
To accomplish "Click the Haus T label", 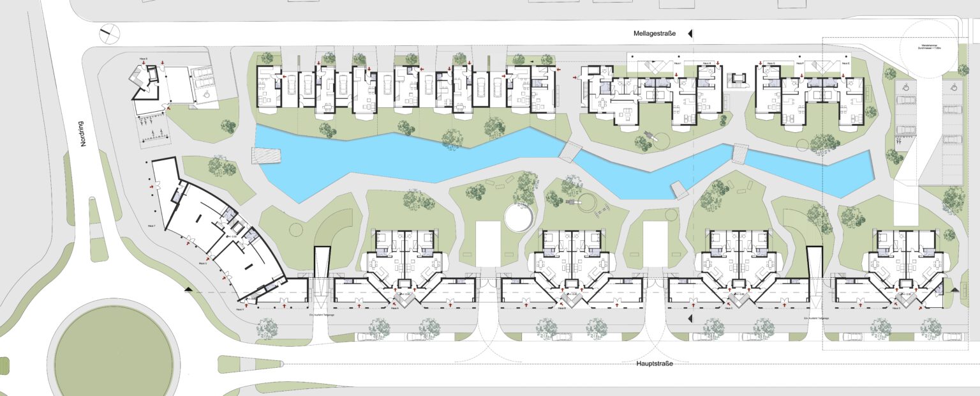I will pyautogui.click(x=152, y=226).
